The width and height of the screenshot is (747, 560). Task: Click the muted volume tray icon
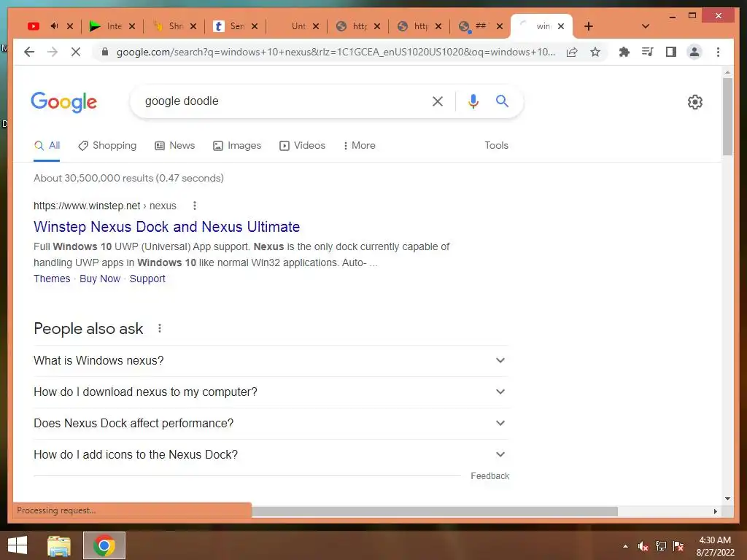643,546
